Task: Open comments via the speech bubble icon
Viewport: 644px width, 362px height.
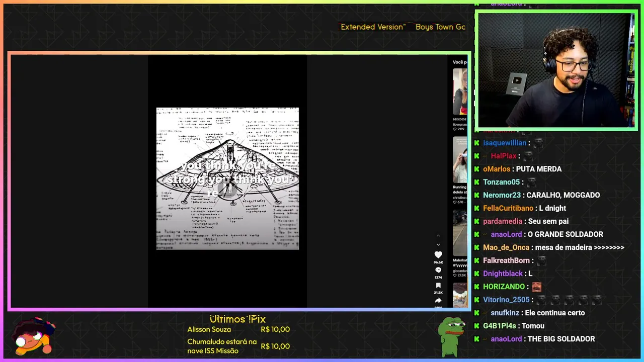Action: click(438, 270)
